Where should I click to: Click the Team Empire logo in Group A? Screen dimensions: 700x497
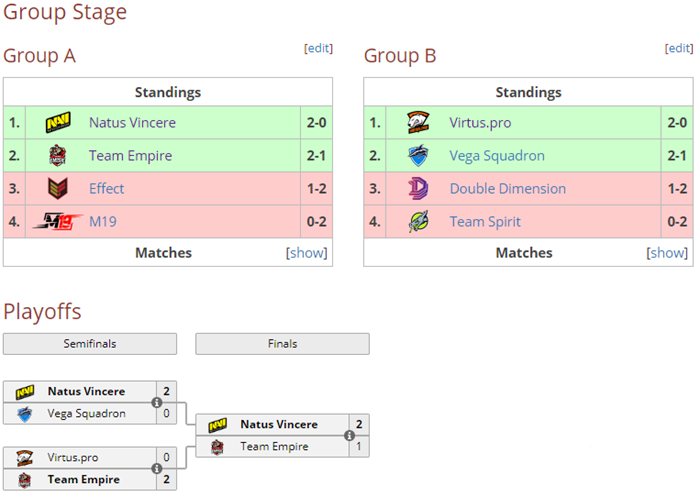click(x=57, y=156)
